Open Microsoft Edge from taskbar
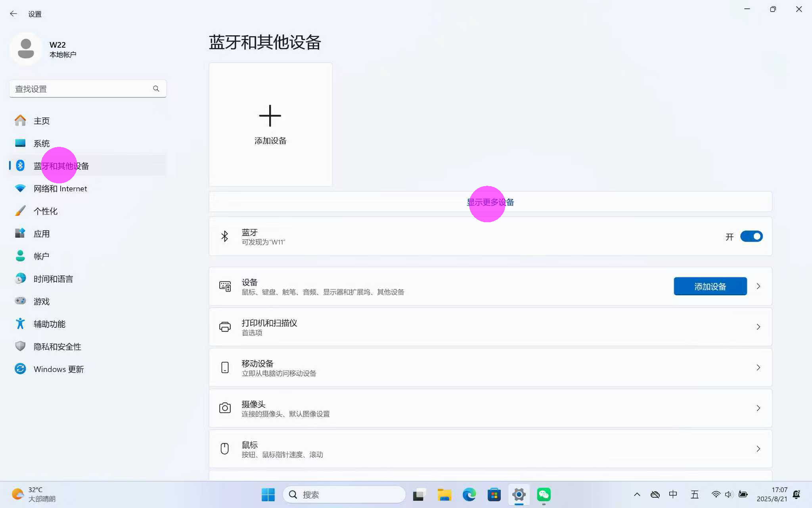 pyautogui.click(x=469, y=495)
